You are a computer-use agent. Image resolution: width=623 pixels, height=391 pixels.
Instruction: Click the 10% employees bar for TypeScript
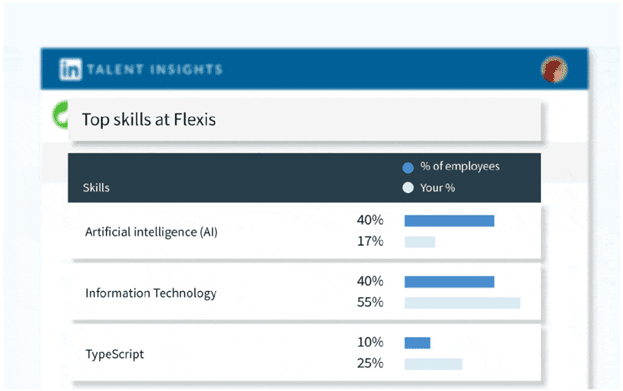(417, 343)
